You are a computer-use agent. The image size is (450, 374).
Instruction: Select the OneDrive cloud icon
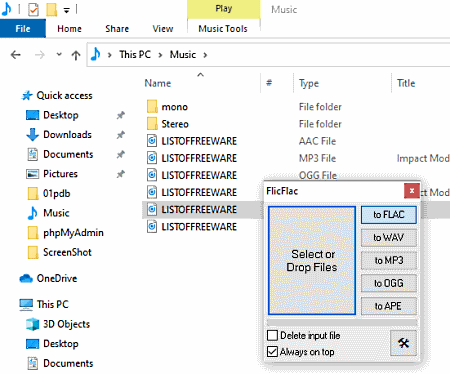26,278
